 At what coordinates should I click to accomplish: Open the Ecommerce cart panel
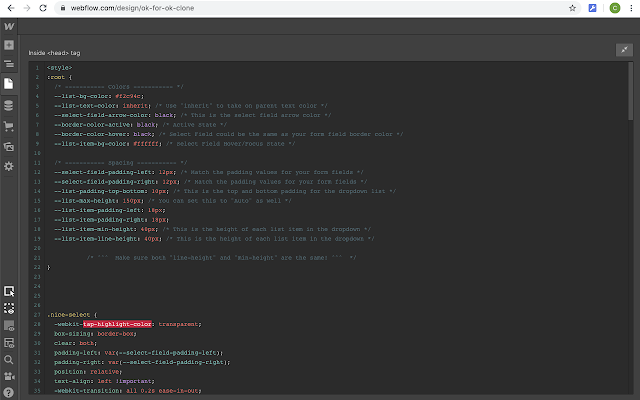click(9, 126)
